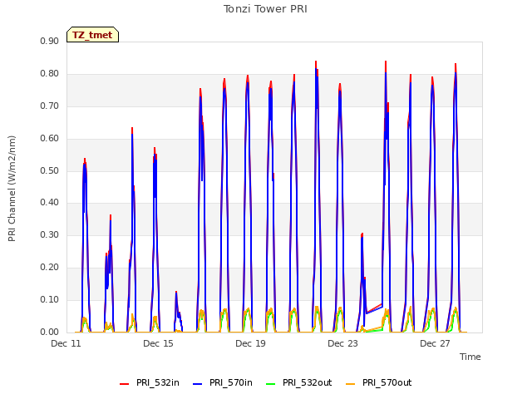
Task: Click the green PRI_532out legend swatch
Action: [x=271, y=384]
